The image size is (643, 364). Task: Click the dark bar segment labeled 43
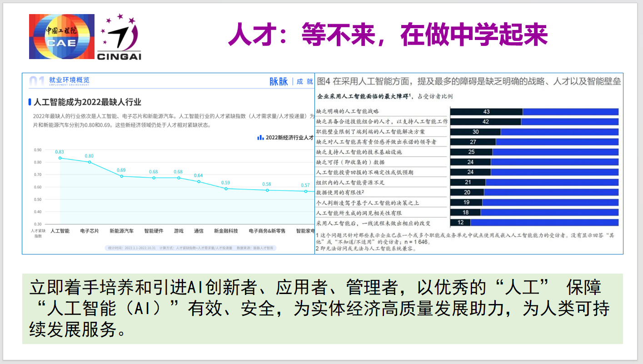click(x=486, y=112)
